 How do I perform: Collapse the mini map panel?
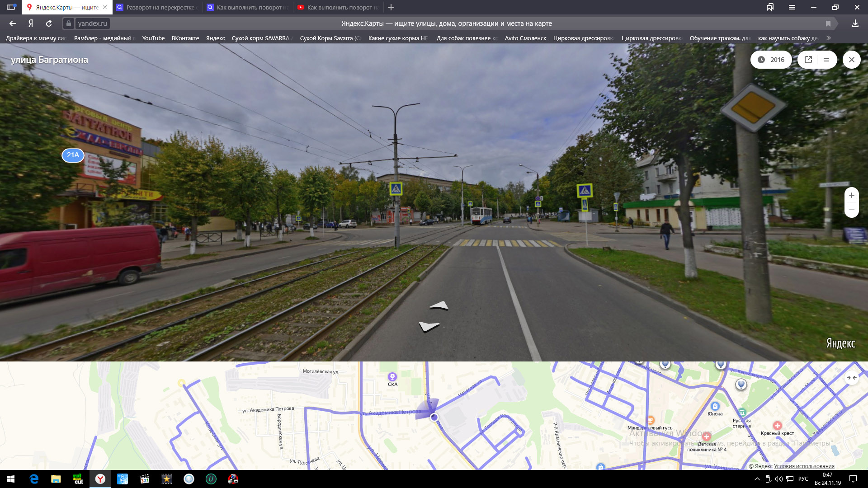pyautogui.click(x=851, y=378)
